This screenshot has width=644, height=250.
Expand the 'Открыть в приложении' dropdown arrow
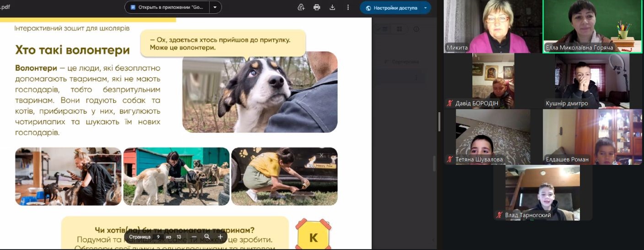point(215,7)
